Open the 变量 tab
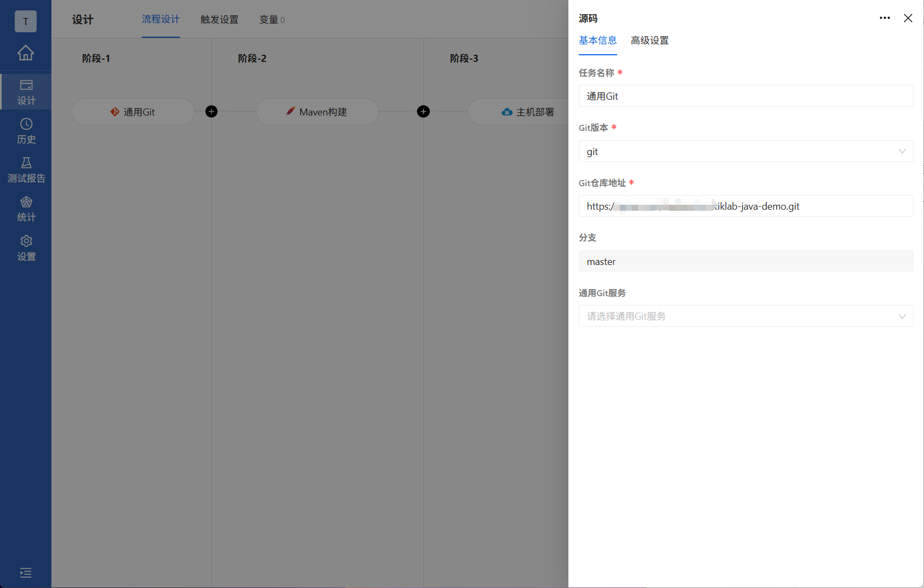Screen dimensions: 924x588 tap(271, 19)
